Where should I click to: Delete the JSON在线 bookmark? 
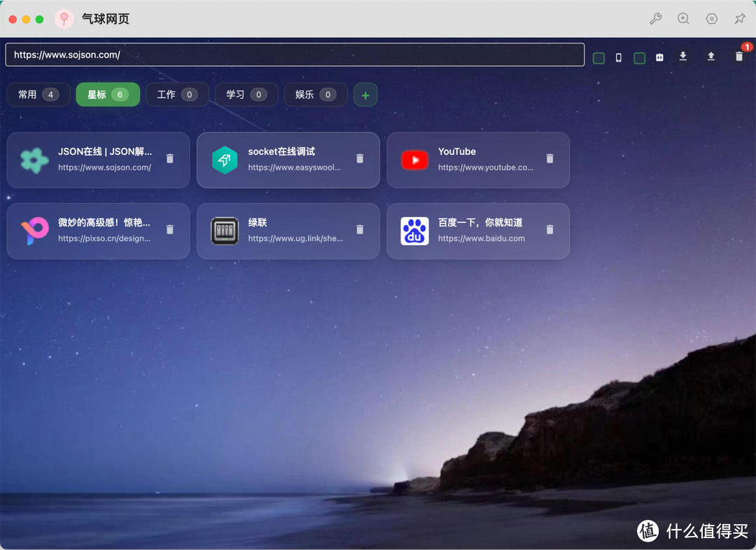click(x=169, y=158)
